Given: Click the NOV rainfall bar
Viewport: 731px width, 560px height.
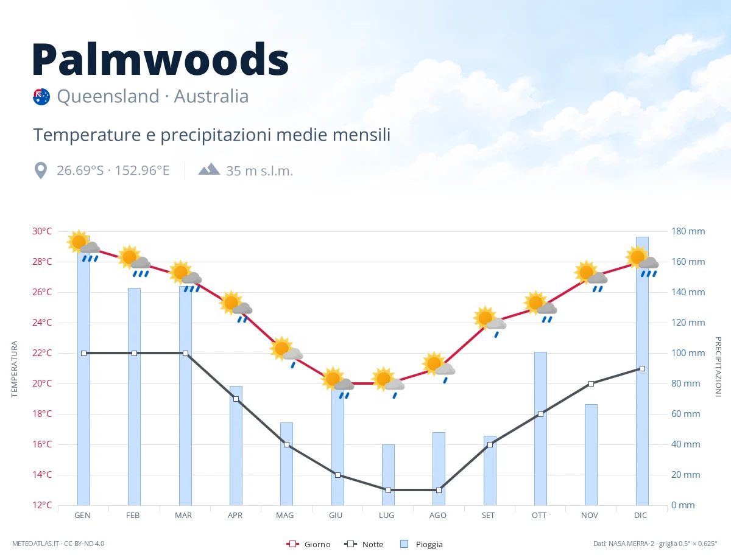Looking at the screenshot, I should point(591,455).
